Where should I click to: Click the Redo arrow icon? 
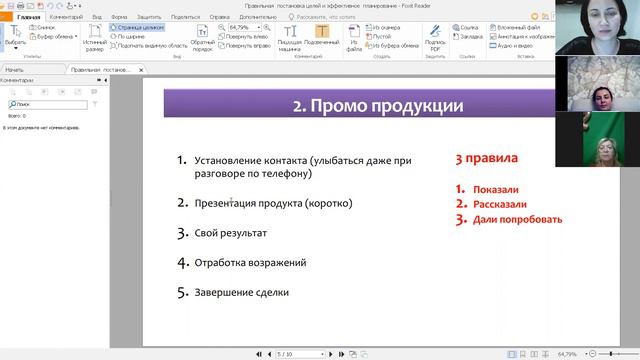[60, 6]
